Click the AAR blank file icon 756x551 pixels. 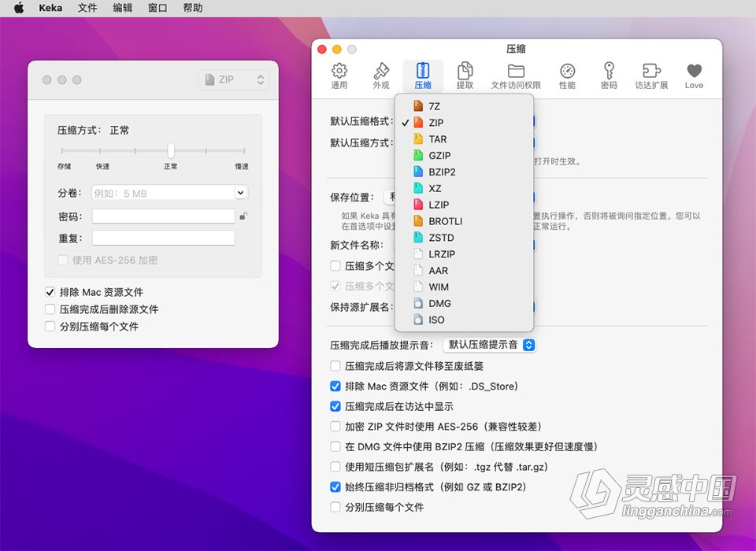point(418,271)
